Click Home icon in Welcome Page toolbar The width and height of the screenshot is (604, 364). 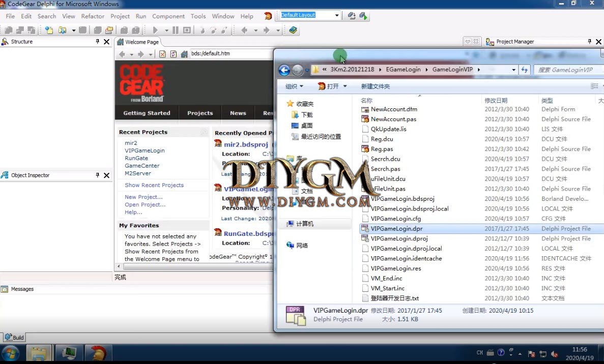pyautogui.click(x=184, y=54)
